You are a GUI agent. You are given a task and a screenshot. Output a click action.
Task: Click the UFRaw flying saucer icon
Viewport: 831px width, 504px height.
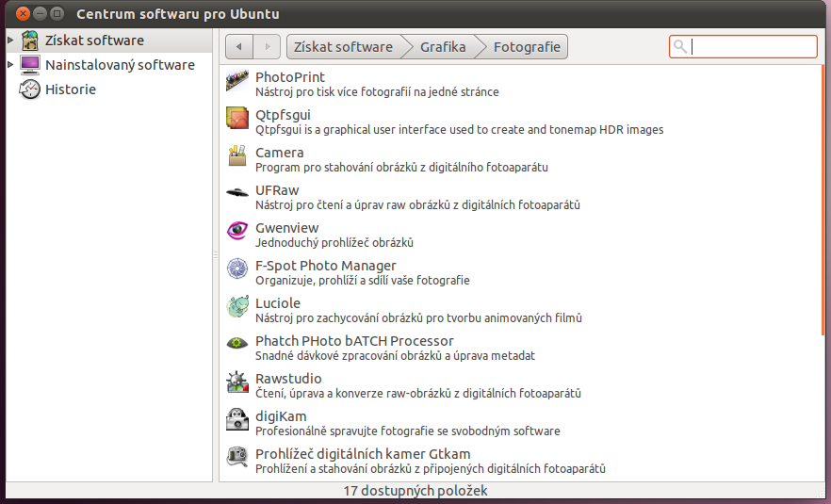point(236,193)
